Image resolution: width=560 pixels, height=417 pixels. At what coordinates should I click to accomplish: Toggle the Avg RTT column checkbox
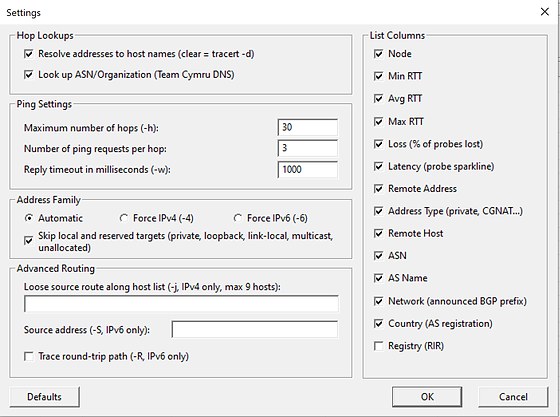[378, 99]
